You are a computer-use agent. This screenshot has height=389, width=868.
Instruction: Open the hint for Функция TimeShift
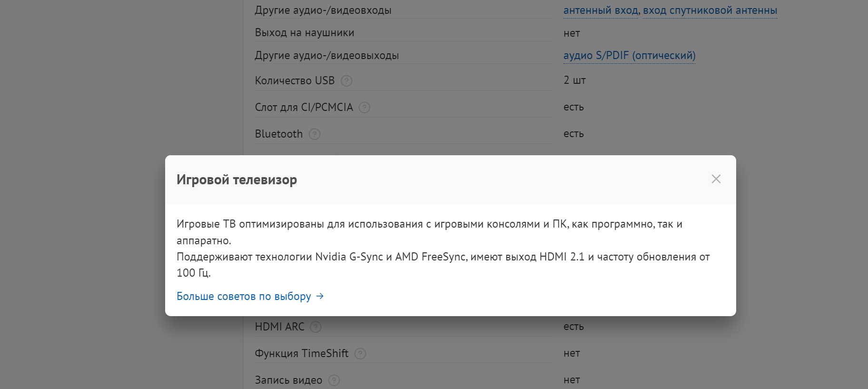tap(360, 353)
